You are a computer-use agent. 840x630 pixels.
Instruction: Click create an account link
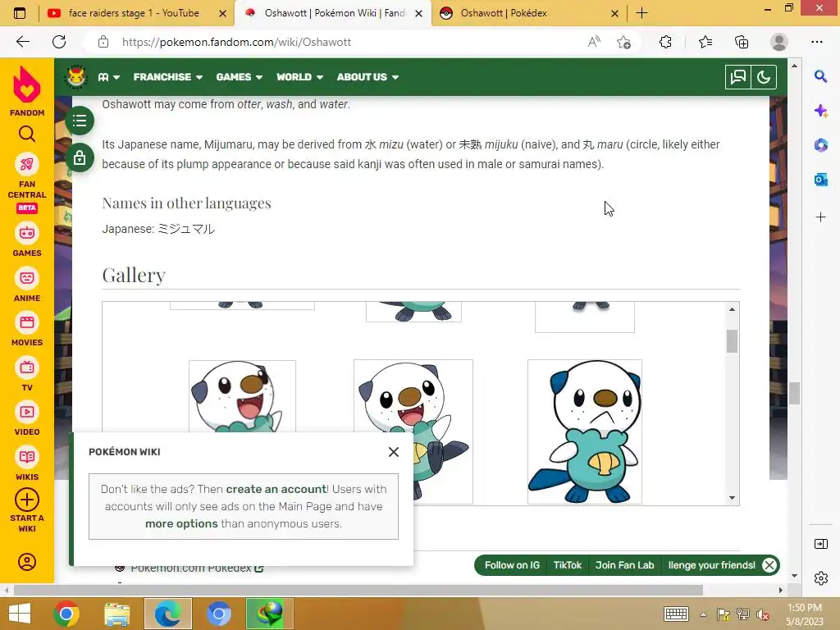coord(276,489)
